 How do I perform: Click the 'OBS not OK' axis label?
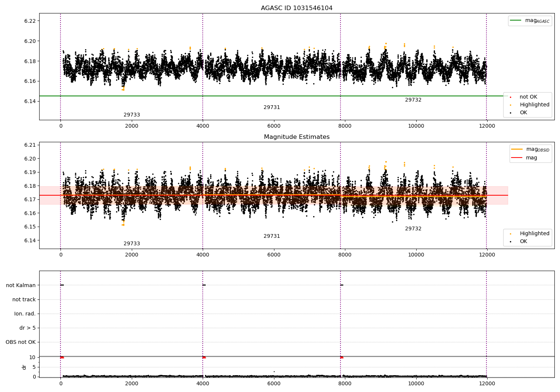pyautogui.click(x=21, y=342)
